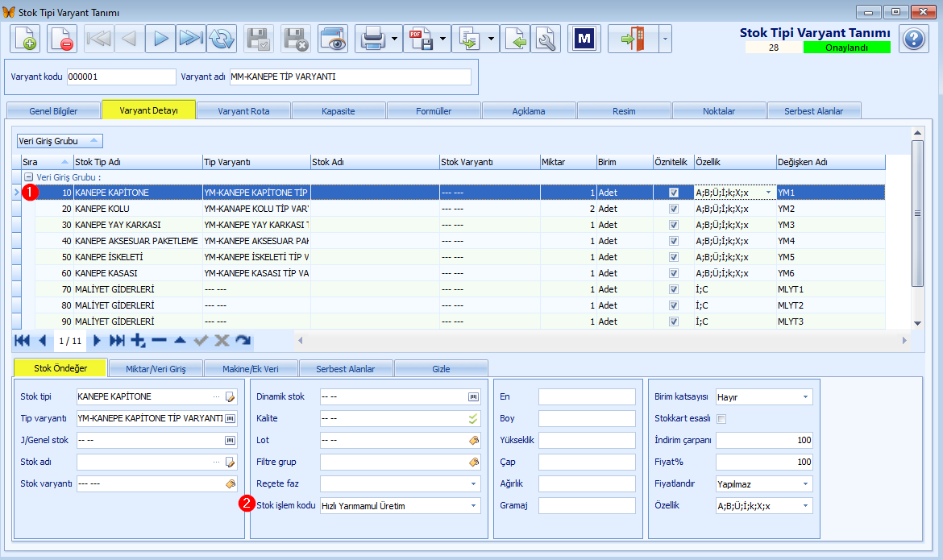Image resolution: width=943 pixels, height=560 pixels.
Task: Toggle Öznitelik checkbox in MLYT2 row
Action: tap(674, 305)
